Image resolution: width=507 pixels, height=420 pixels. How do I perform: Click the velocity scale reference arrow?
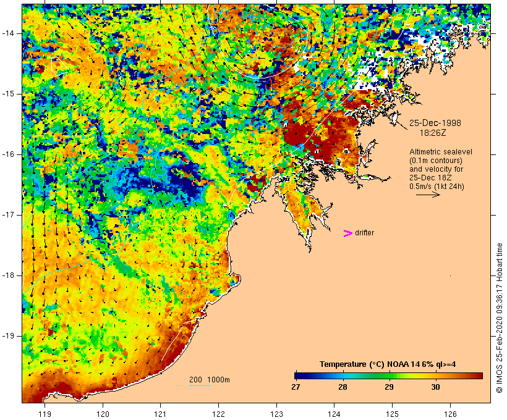428,195
